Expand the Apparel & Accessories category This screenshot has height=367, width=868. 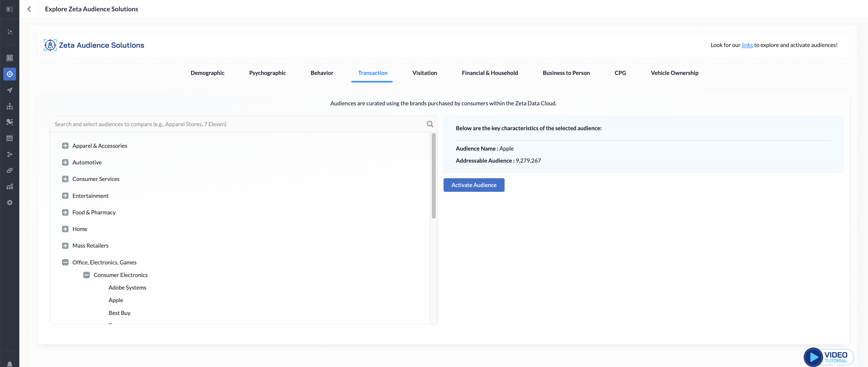click(65, 146)
